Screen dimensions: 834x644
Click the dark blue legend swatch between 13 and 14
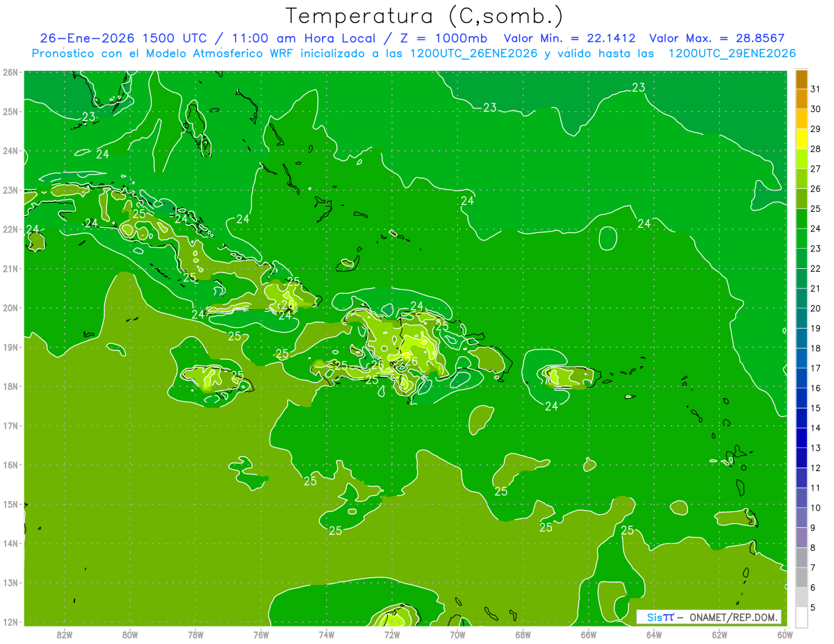click(801, 438)
